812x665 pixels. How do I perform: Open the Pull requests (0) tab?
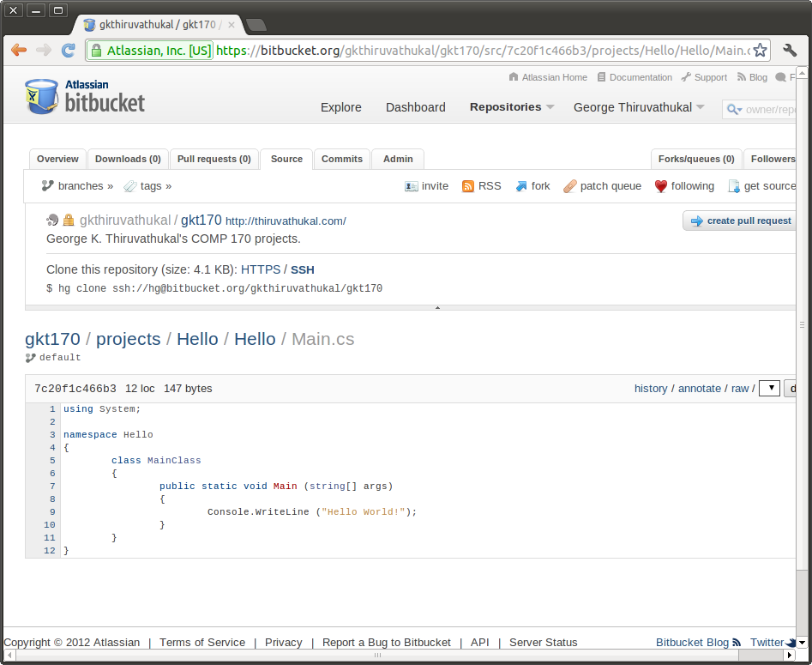point(214,159)
